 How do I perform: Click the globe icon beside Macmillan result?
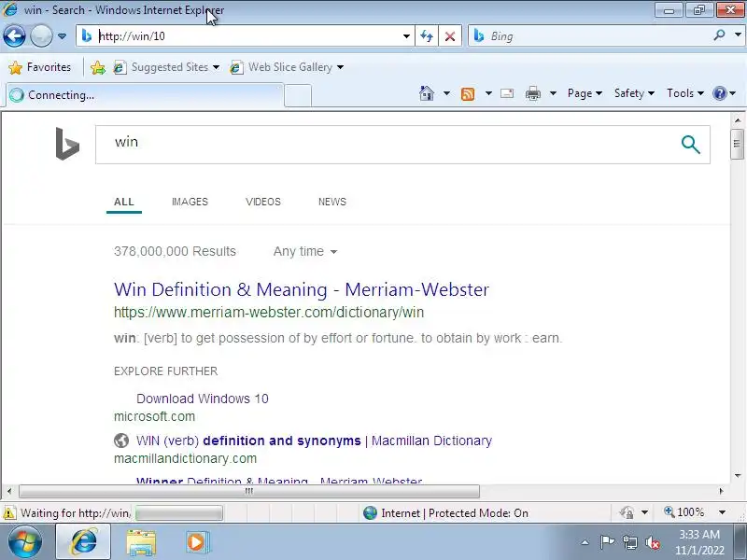[x=121, y=441]
